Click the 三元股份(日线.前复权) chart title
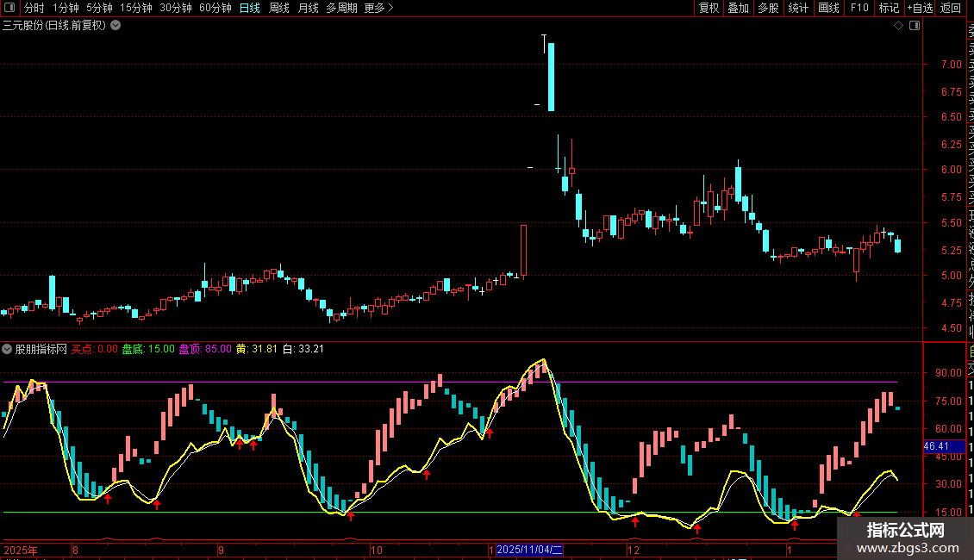The width and height of the screenshot is (974, 560). 54,26
